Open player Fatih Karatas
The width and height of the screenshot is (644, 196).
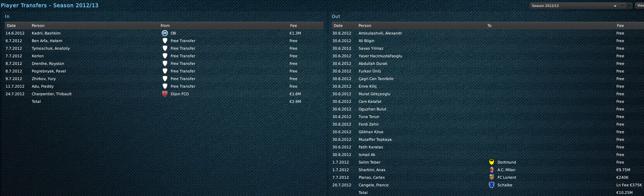371,147
